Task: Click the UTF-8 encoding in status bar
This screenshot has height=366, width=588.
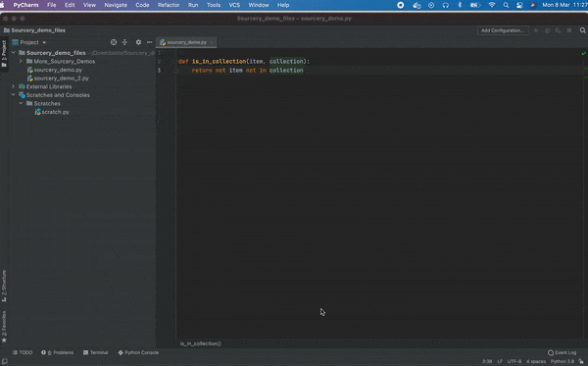Action: 514,361
